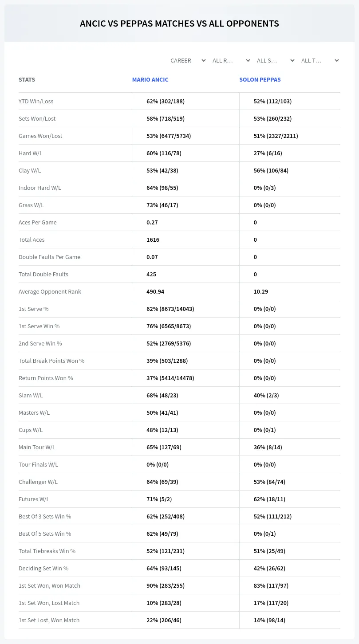Open Mario Ancic player profile link
Viewport: 359px width, 644px height.
coord(150,80)
